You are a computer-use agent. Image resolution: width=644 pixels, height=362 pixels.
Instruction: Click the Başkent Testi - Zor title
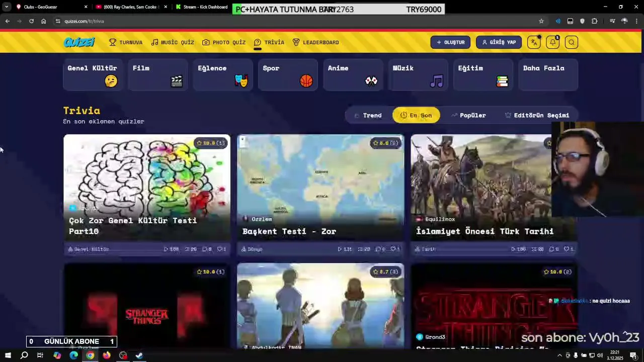[x=289, y=231]
